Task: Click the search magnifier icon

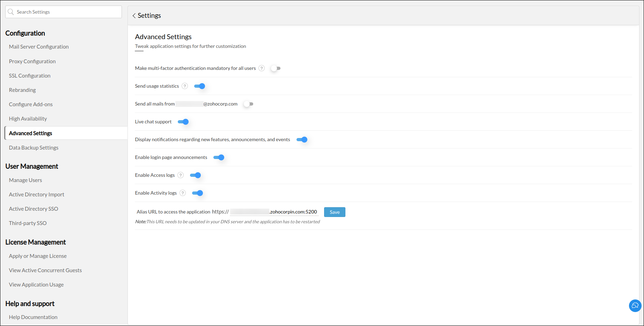Action: point(11,12)
